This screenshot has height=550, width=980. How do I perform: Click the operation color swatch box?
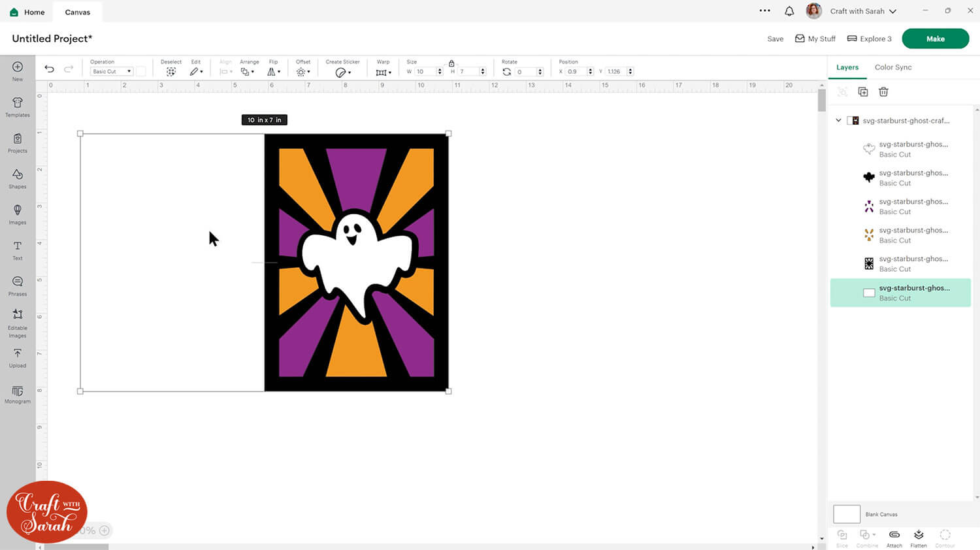tap(141, 72)
